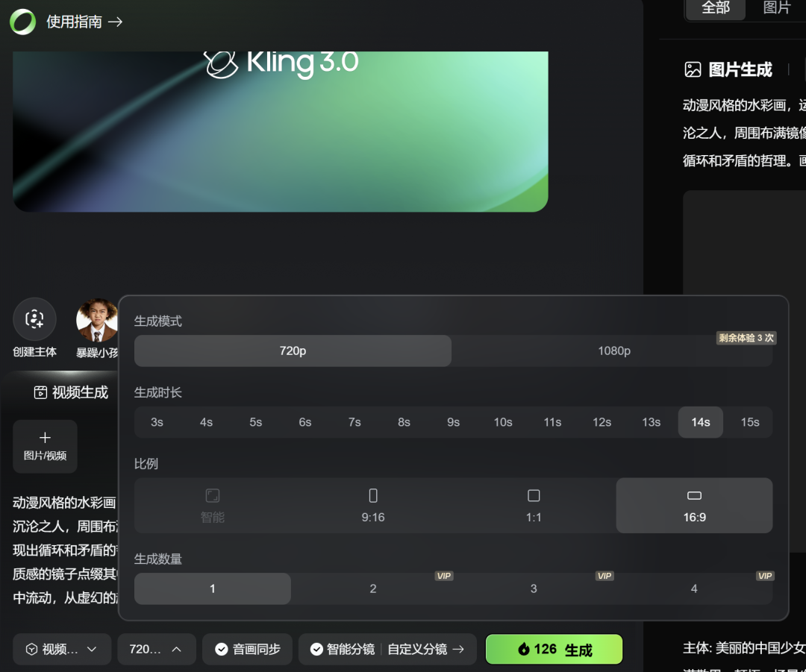Toggle the 音画同步 checkbox
Screen dimensions: 806x672
pyautogui.click(x=222, y=650)
